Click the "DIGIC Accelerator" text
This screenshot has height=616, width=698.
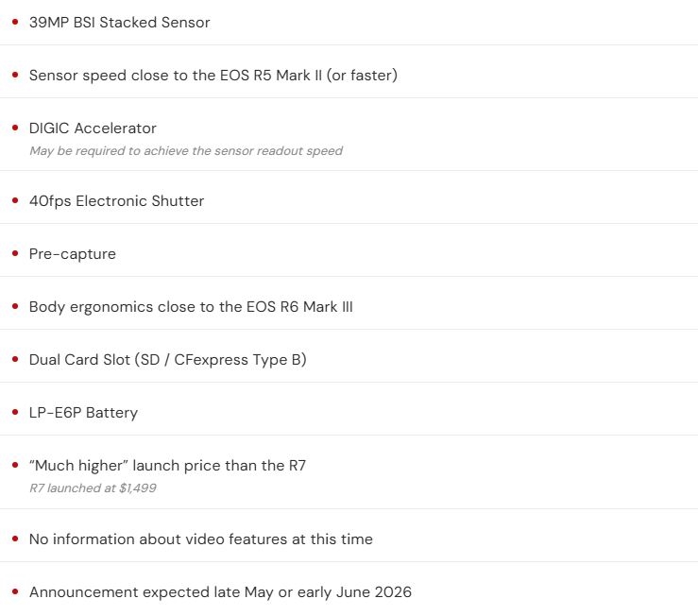click(93, 128)
